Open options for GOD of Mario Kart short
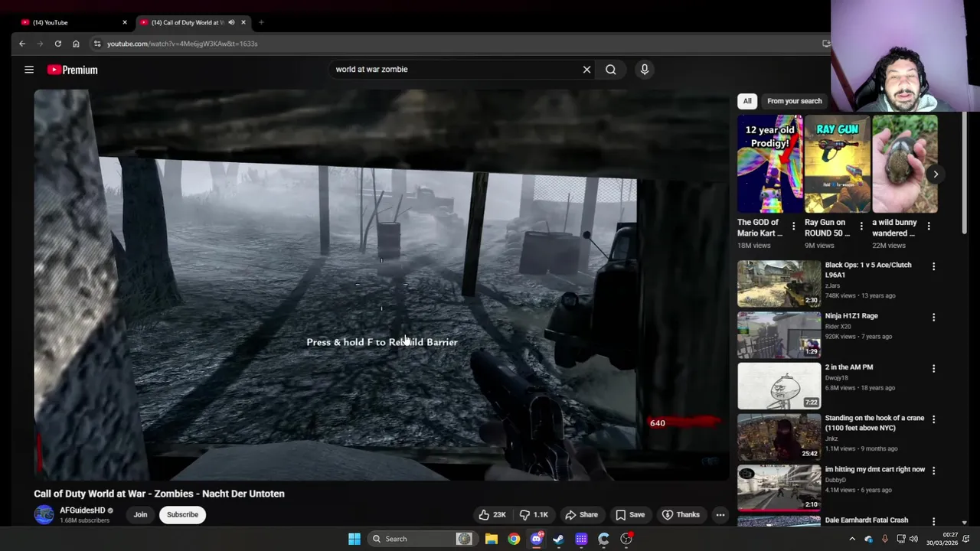This screenshot has height=551, width=980. tap(794, 227)
